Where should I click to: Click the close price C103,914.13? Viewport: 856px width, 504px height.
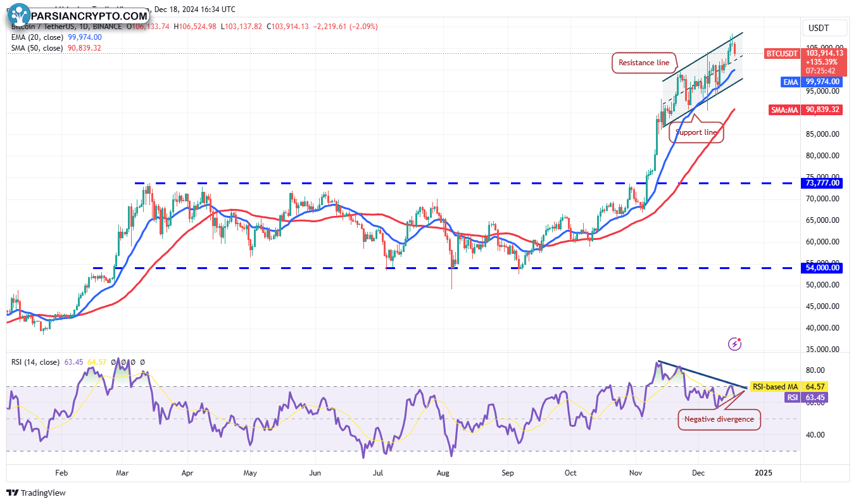(287, 27)
